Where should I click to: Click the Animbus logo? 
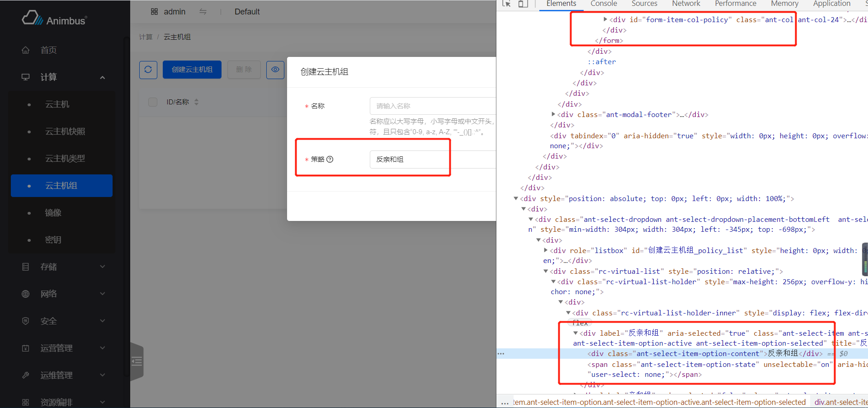point(54,19)
